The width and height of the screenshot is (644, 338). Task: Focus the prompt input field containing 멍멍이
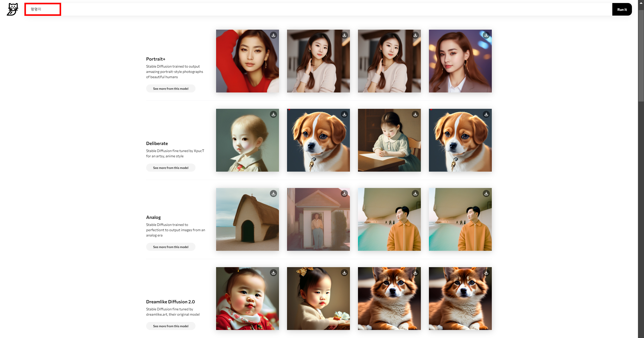pyautogui.click(x=319, y=9)
